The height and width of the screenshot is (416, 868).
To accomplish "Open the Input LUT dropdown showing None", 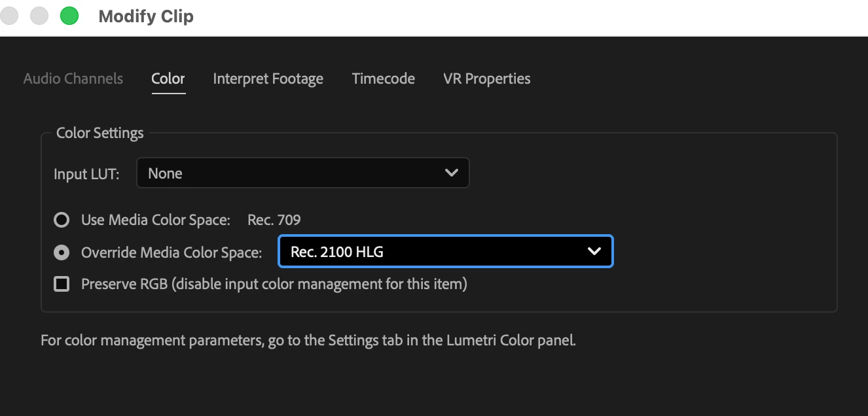I will [303, 173].
